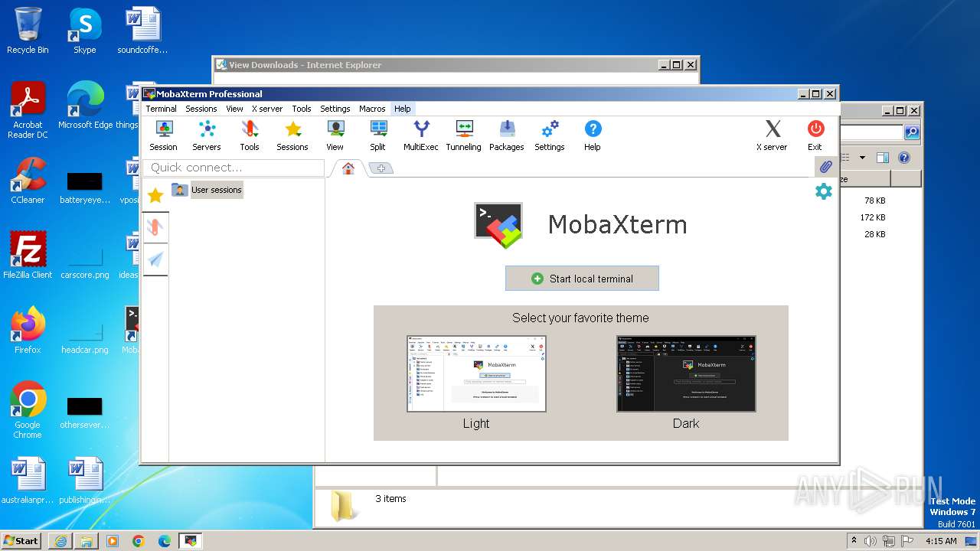980x551 pixels.
Task: Select the Light theme thumbnail
Action: coord(476,373)
